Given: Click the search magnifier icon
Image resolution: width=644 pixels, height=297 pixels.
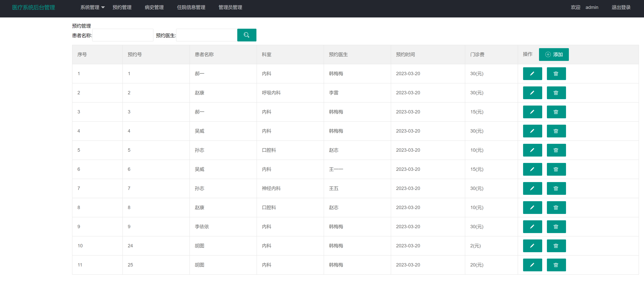Looking at the screenshot, I should click(x=247, y=35).
